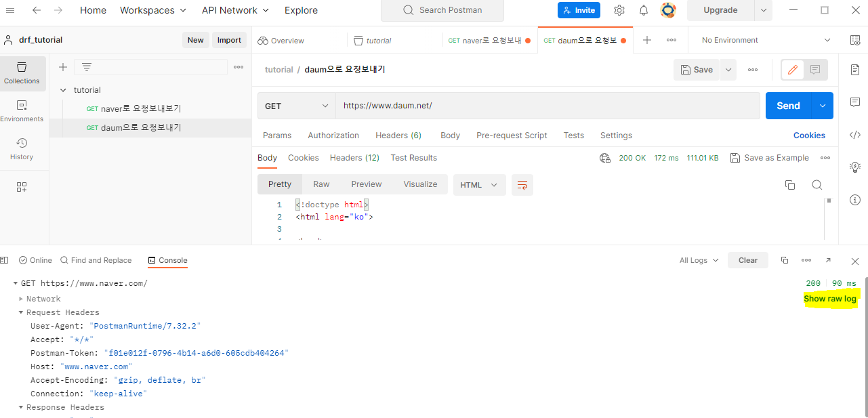Click the Import button

click(229, 40)
